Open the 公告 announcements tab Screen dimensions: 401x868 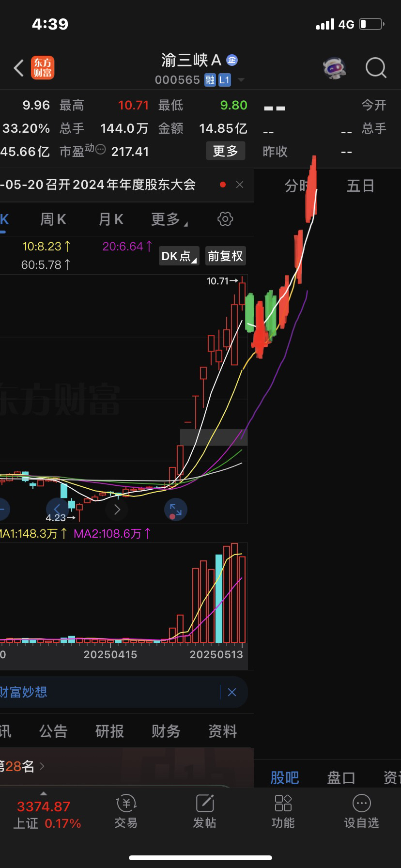pyautogui.click(x=53, y=731)
